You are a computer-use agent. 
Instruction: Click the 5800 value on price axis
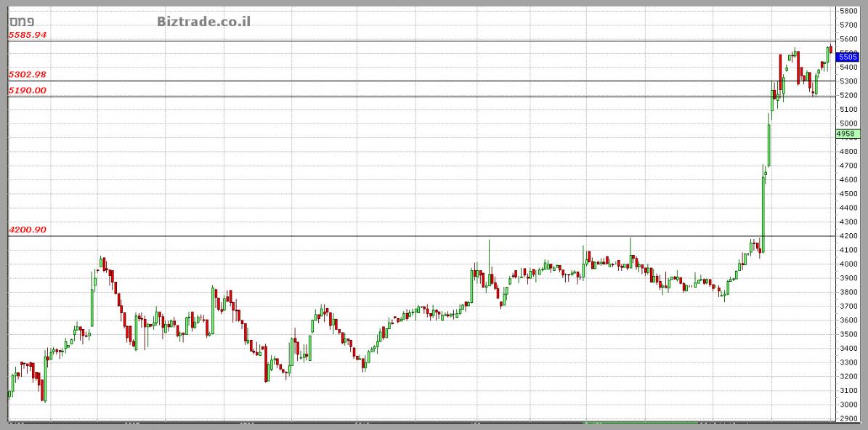tap(848, 12)
